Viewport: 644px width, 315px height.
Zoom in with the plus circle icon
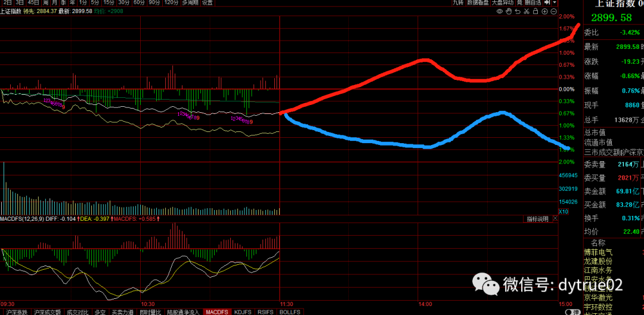tap(544, 11)
